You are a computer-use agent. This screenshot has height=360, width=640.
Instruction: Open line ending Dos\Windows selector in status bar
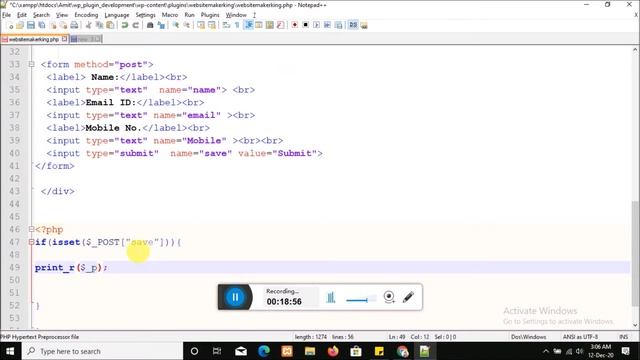click(x=529, y=337)
